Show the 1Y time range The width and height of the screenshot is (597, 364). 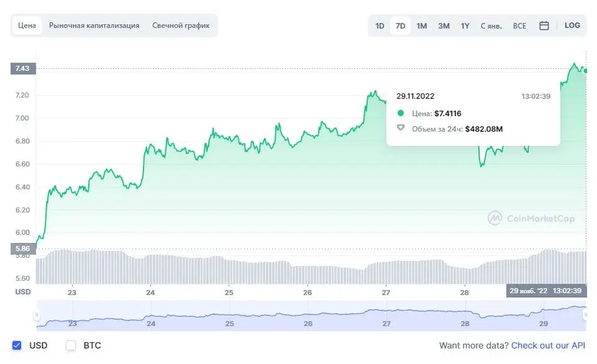pyautogui.click(x=465, y=25)
